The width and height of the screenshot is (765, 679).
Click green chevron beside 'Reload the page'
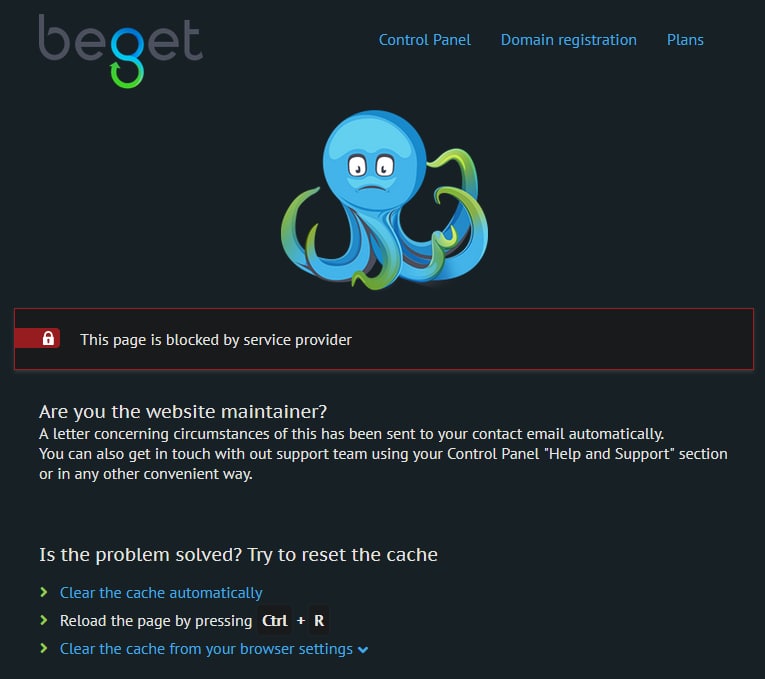tap(44, 620)
